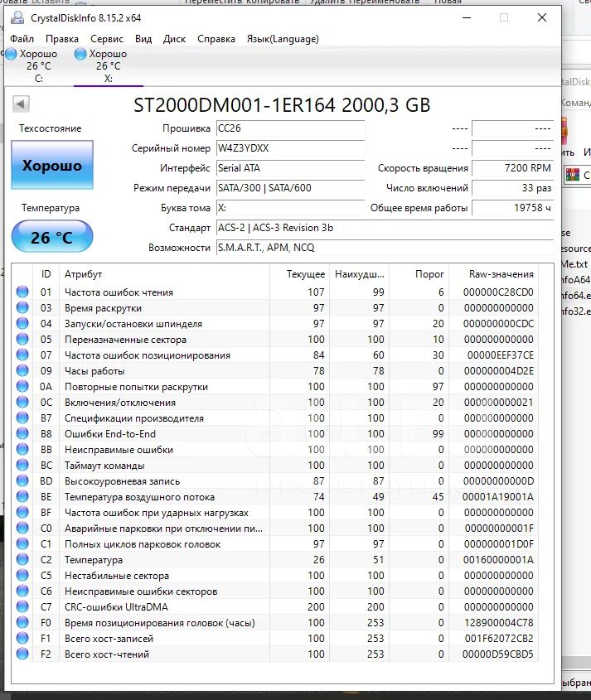Click the Интерфейс field showing Serial ATA
The width and height of the screenshot is (591, 700).
coord(290,168)
